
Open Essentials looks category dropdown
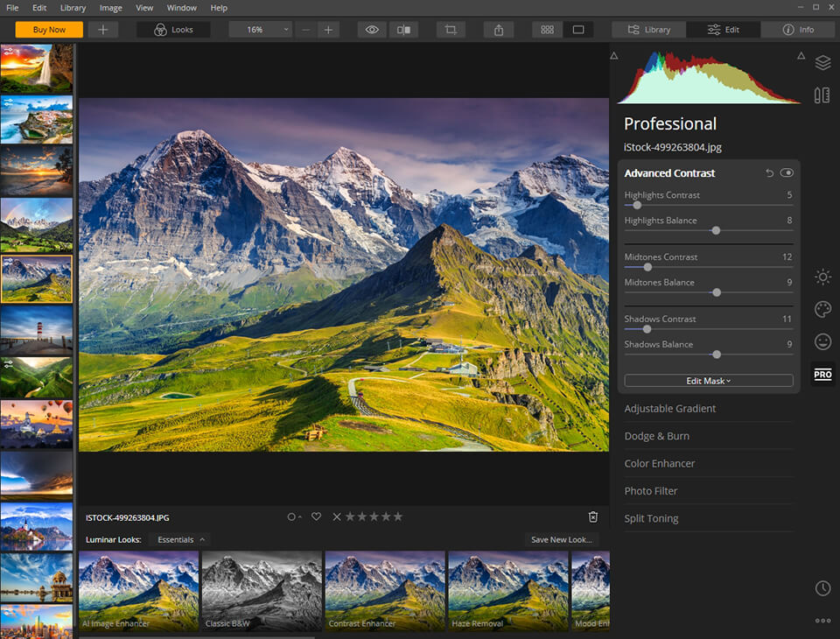178,540
